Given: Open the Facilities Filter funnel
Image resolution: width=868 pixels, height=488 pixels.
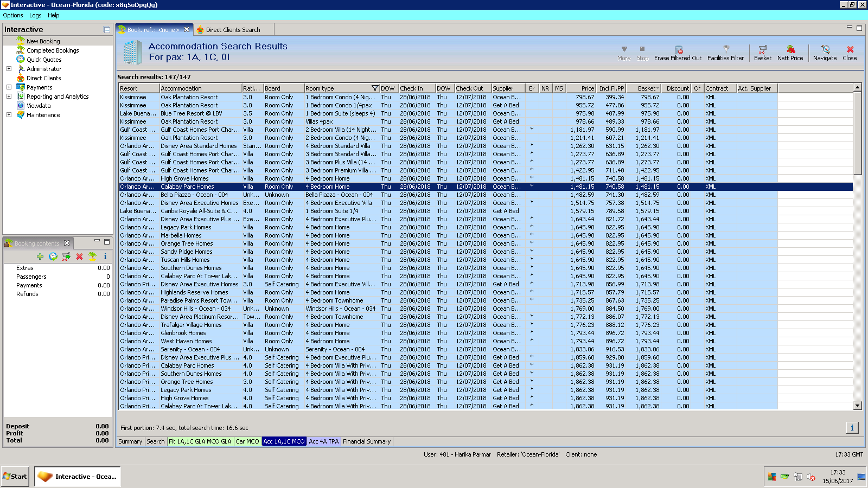Looking at the screenshot, I should click(726, 49).
